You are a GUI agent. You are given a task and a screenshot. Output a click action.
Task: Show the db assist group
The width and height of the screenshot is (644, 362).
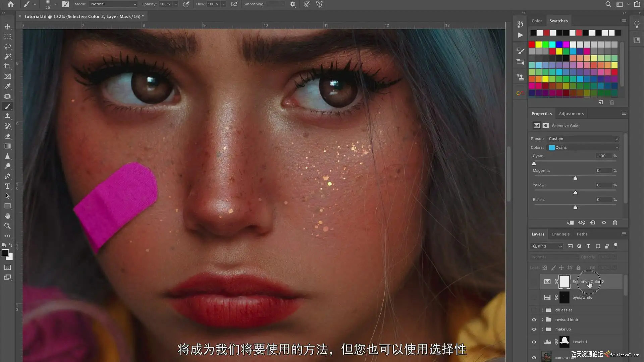point(534,310)
